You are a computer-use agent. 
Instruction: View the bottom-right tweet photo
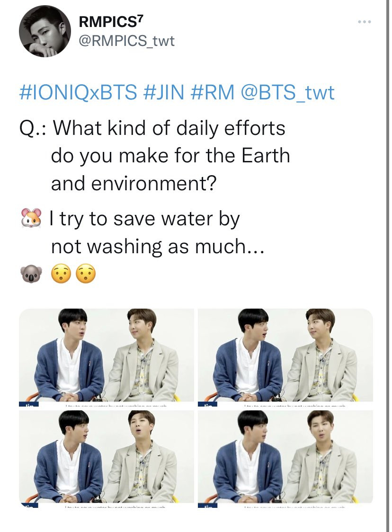click(x=285, y=459)
